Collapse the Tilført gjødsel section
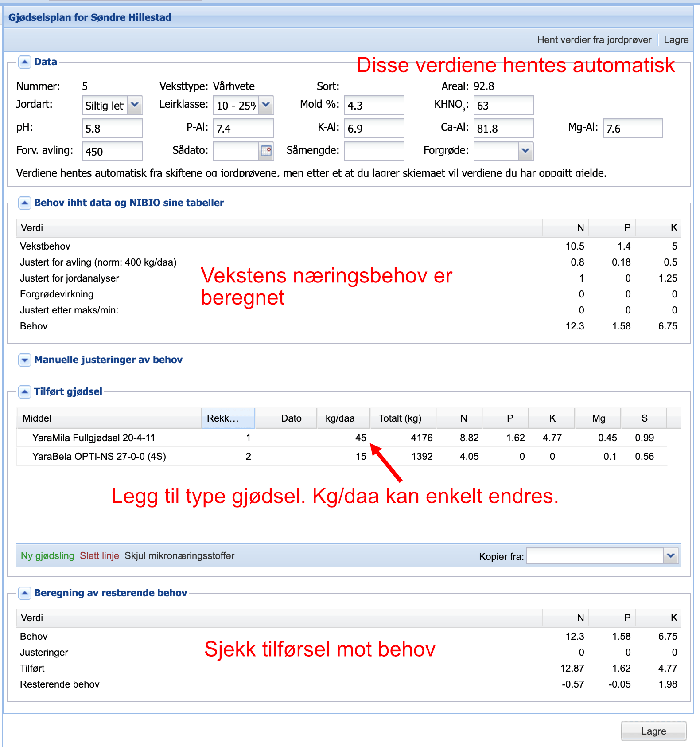 25,392
